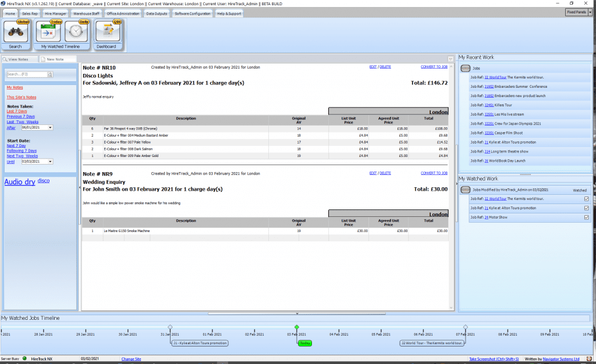Collapse the Jobs group in My Recent Work
Viewport: 596px width, 364px height.
pos(465,68)
